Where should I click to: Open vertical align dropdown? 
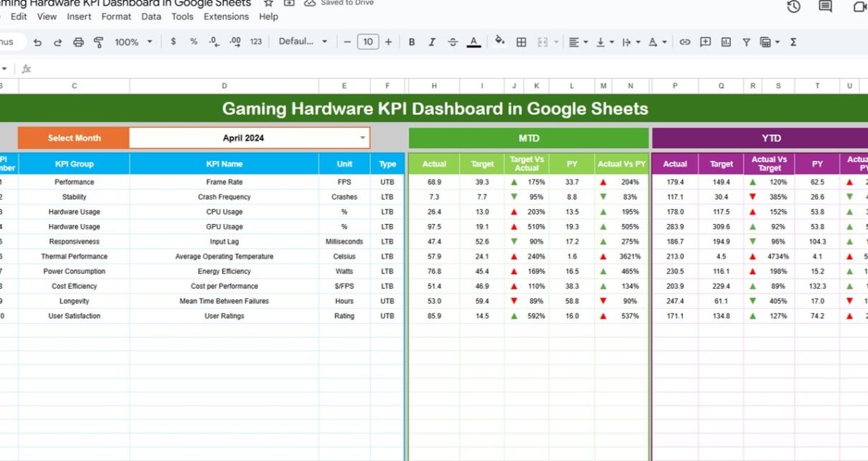[x=605, y=42]
